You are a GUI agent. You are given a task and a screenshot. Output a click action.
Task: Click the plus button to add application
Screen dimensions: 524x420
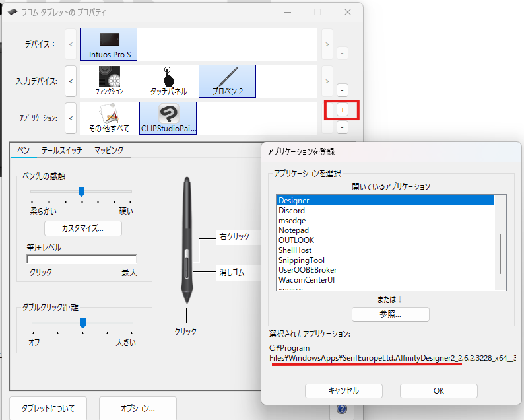coord(342,110)
